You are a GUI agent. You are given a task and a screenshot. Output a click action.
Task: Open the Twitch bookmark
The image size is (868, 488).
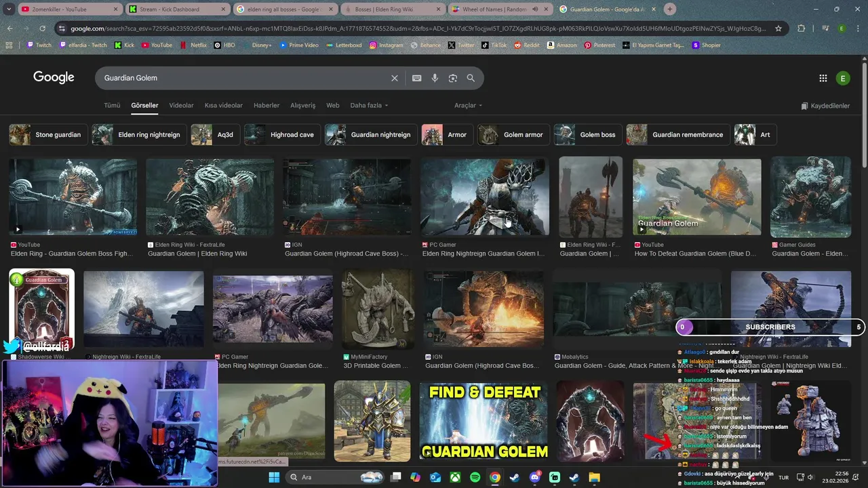click(39, 45)
